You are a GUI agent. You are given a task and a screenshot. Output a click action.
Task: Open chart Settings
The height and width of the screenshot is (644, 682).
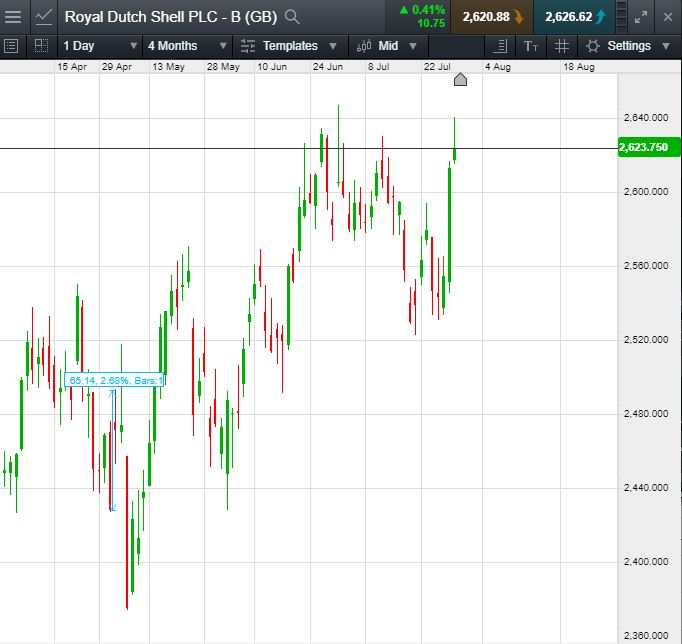[x=629, y=46]
